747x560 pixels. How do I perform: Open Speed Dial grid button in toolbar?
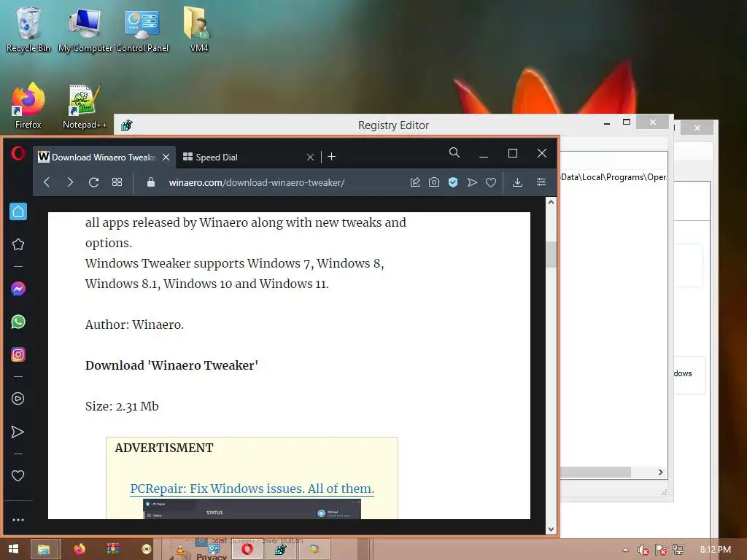117,182
